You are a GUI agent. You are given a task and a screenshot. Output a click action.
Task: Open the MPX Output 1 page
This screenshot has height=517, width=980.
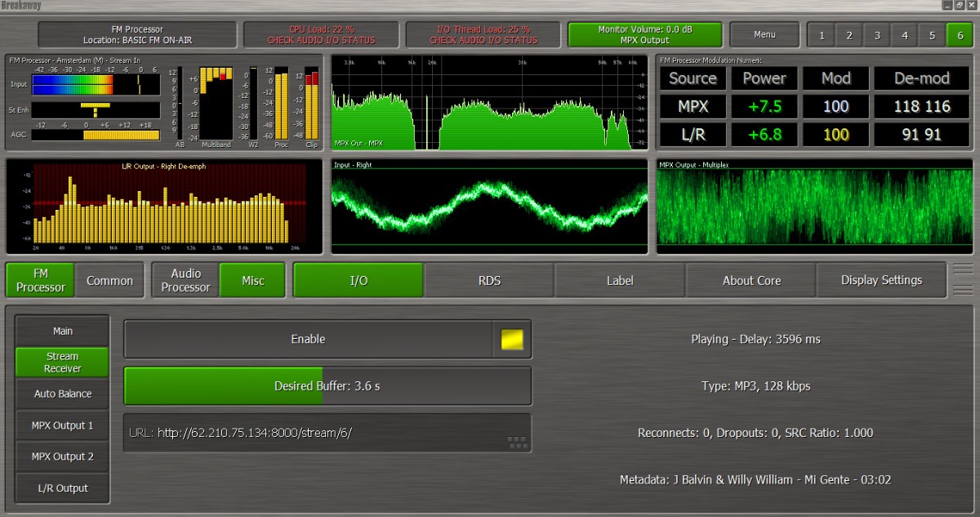[x=62, y=426]
